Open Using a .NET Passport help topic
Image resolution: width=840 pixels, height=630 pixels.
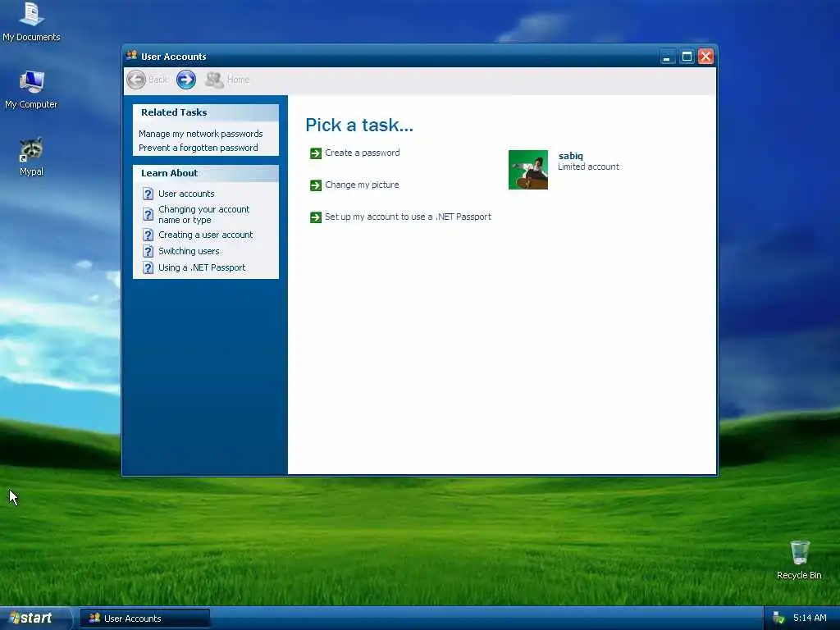click(202, 268)
